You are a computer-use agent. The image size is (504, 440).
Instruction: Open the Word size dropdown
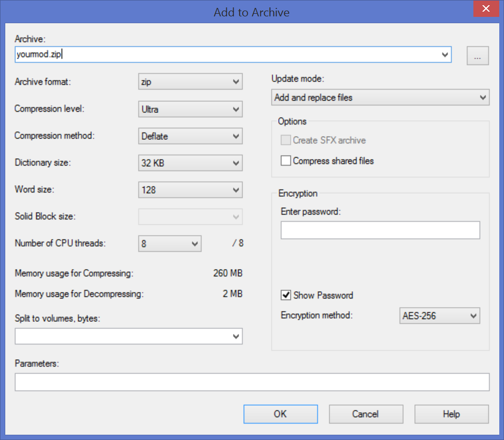[x=191, y=190]
